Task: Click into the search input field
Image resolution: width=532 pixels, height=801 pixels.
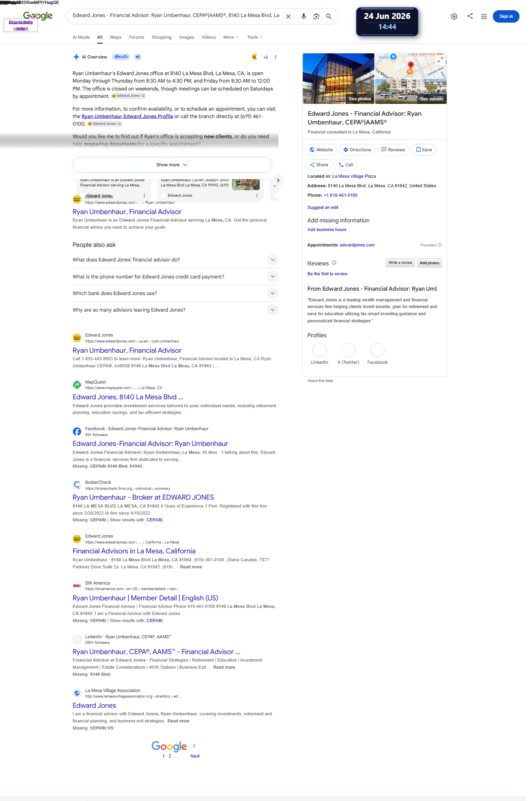Action: [176, 16]
